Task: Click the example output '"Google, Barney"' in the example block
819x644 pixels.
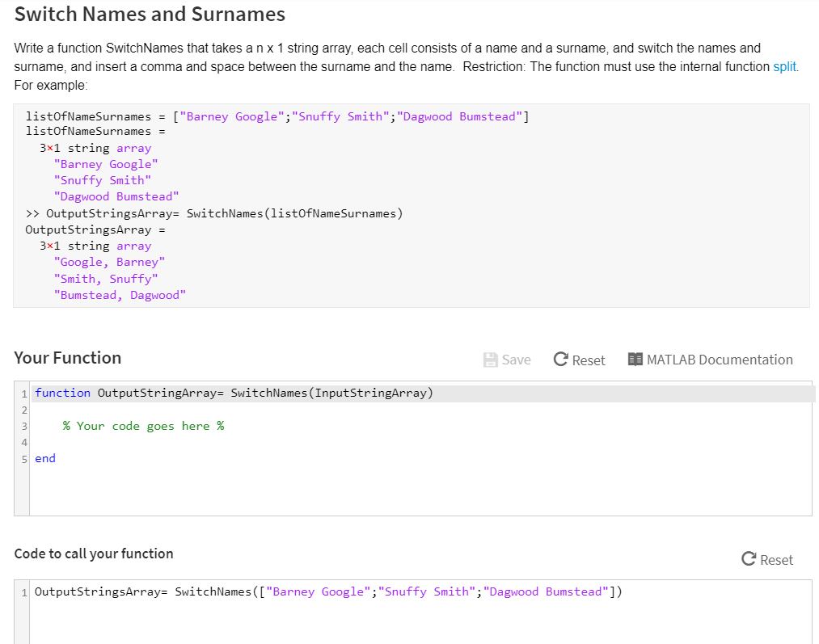Action: pyautogui.click(x=109, y=262)
